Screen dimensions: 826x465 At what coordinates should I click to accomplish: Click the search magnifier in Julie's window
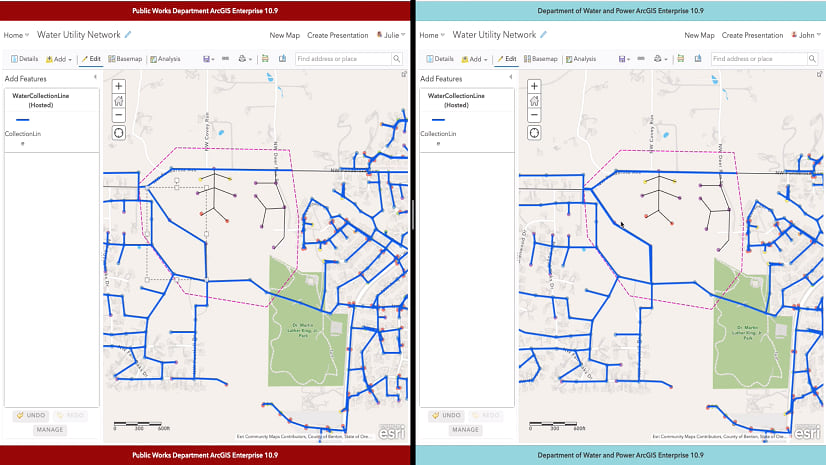coord(397,59)
